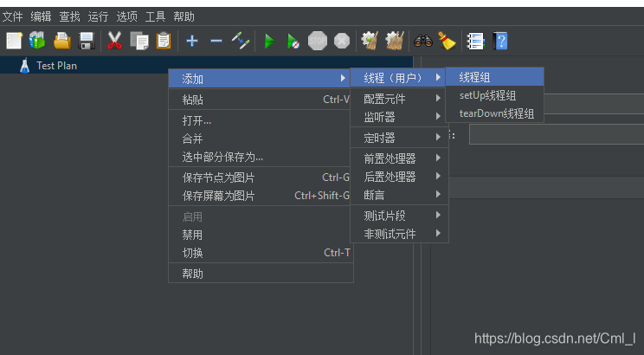Viewport: 644px width, 355px height.
Task: Collapse all nodes with the minus icon
Action: pos(216,41)
